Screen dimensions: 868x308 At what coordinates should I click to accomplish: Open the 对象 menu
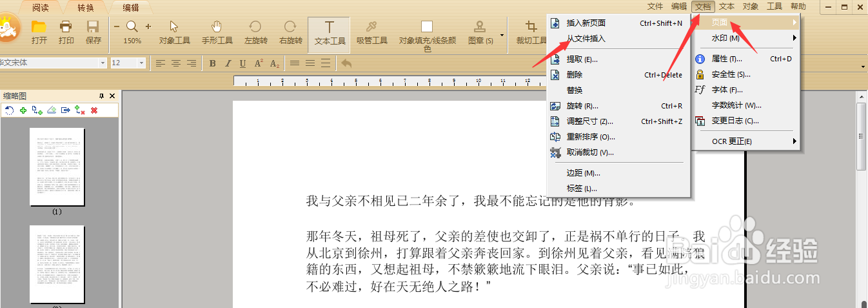point(751,6)
